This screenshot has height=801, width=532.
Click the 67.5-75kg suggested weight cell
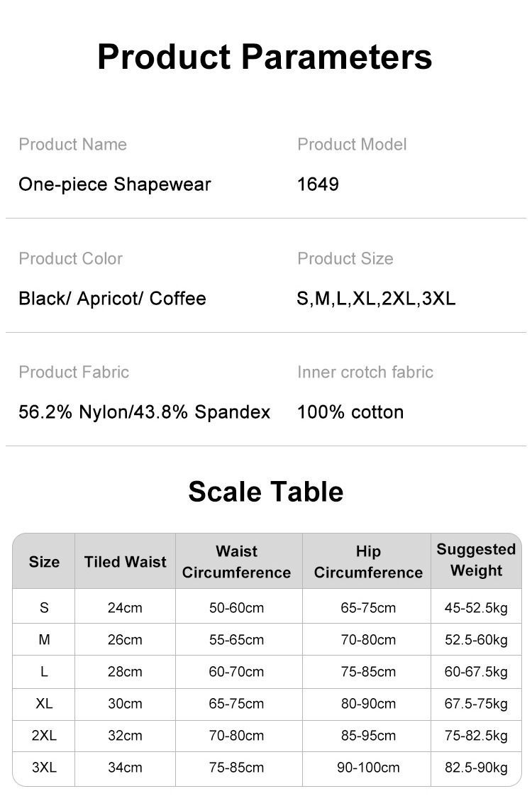(x=476, y=704)
